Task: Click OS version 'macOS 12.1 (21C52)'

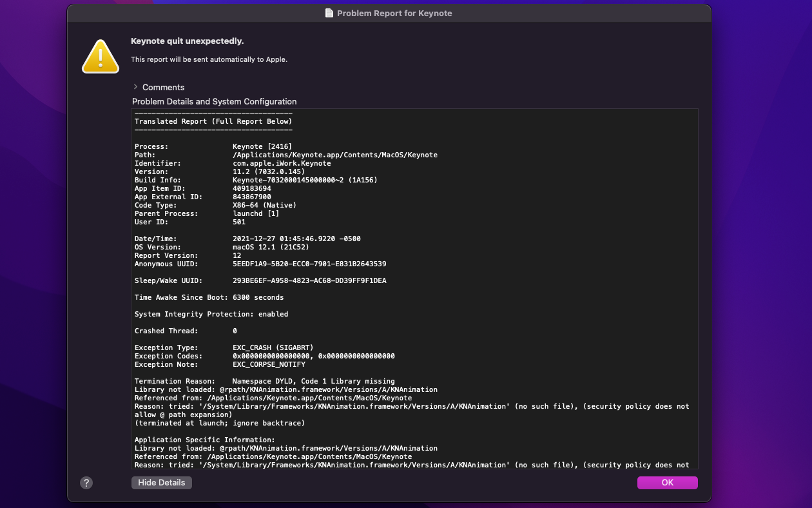Action: (x=271, y=247)
